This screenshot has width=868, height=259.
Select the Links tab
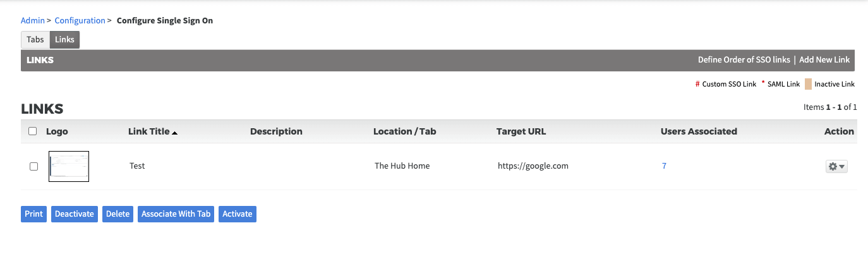pos(64,39)
